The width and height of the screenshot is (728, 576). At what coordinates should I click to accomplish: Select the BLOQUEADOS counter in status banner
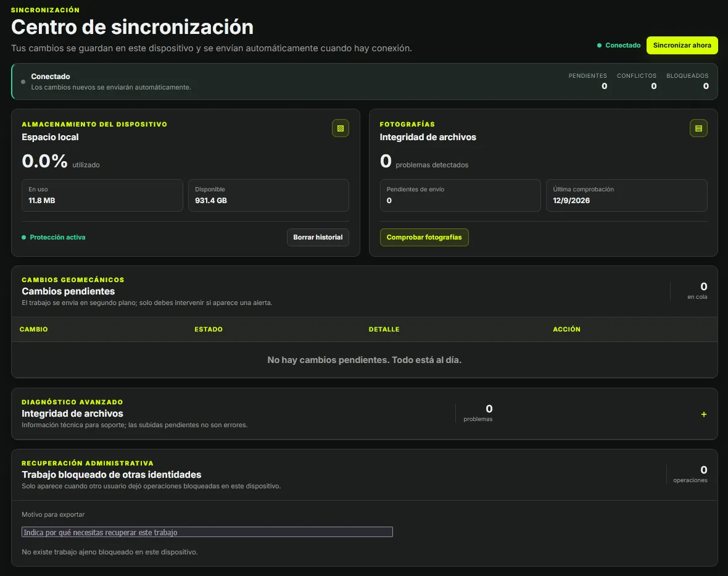click(x=687, y=81)
